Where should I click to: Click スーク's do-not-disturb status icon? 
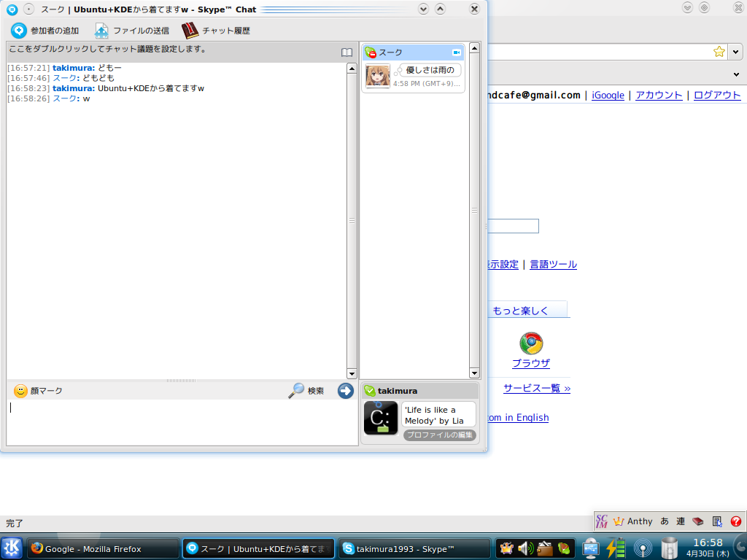click(370, 52)
